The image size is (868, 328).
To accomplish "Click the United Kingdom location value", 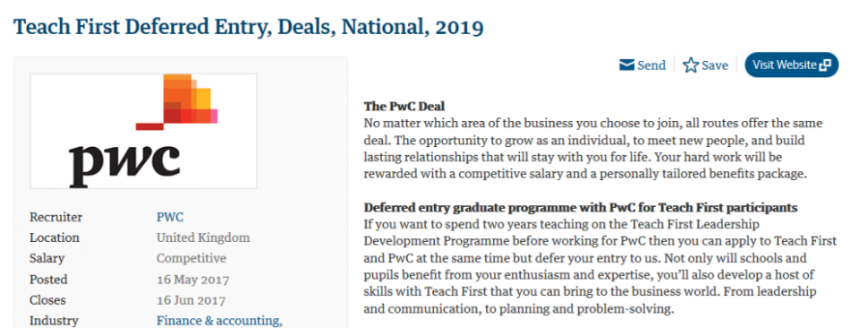I will (x=203, y=237).
